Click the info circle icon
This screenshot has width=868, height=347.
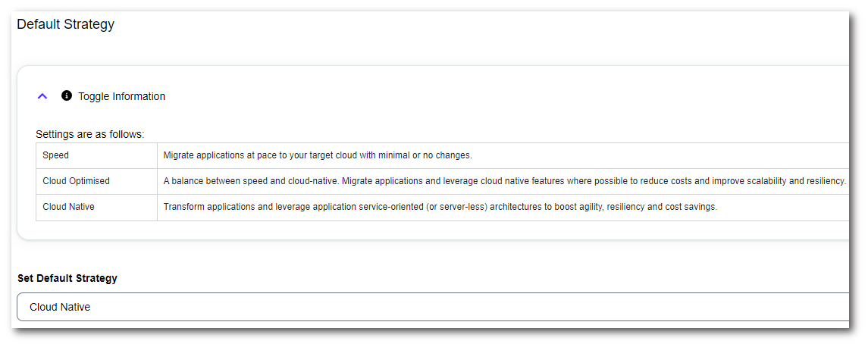click(x=67, y=96)
